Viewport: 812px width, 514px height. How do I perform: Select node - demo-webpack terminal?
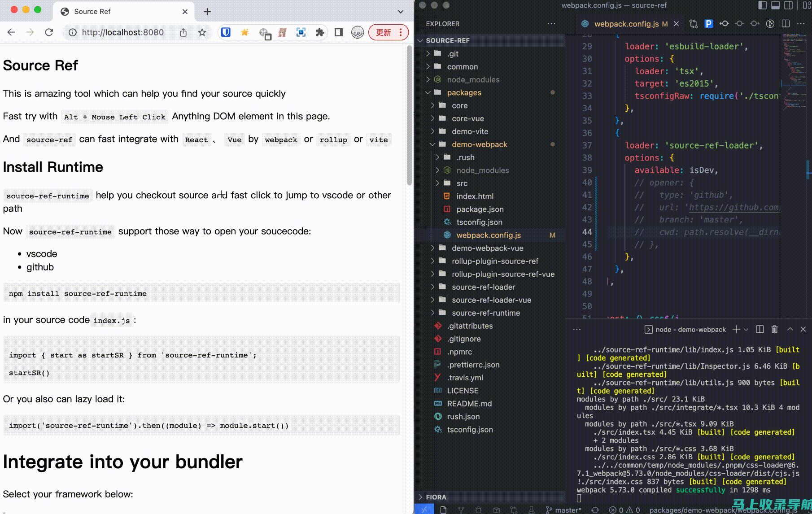coord(685,330)
